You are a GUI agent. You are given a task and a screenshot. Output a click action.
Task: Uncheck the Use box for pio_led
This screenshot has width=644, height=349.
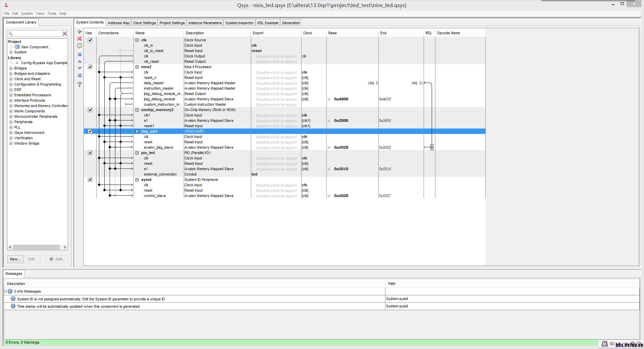click(90, 153)
